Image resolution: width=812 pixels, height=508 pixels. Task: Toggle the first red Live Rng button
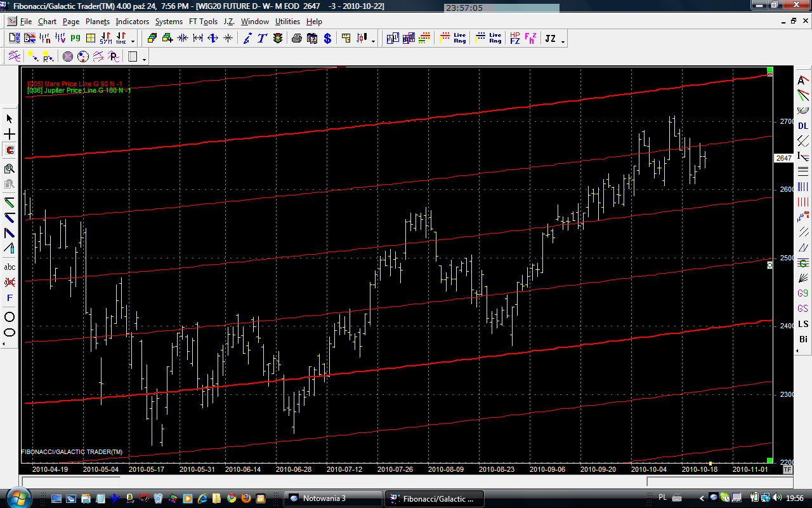(460, 39)
